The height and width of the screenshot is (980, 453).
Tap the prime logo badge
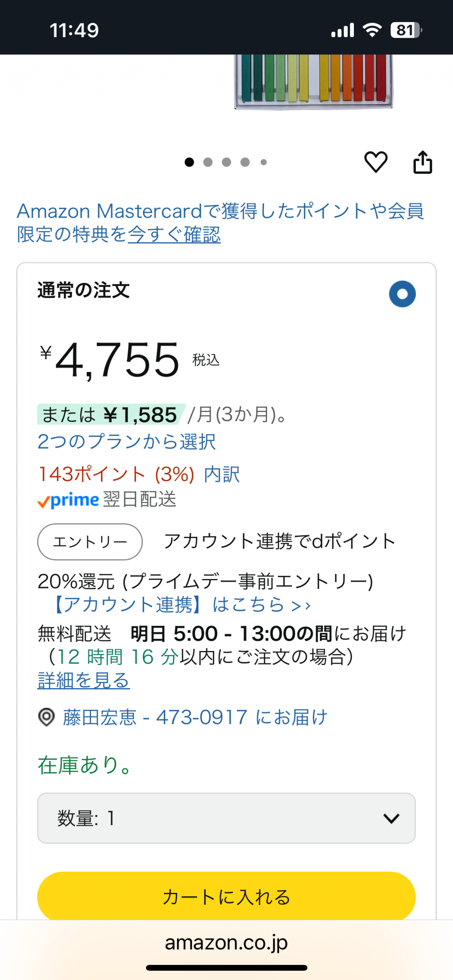[68, 501]
